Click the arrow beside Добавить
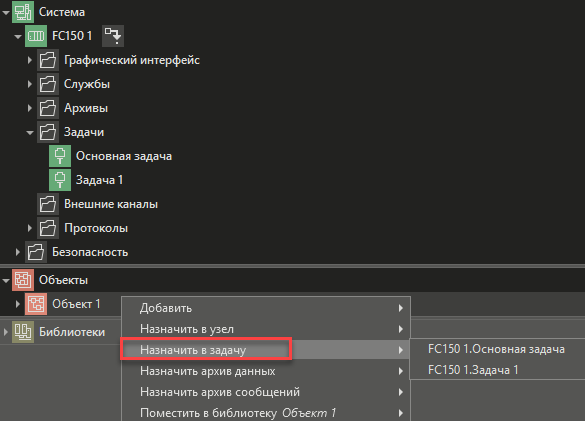 click(x=400, y=308)
